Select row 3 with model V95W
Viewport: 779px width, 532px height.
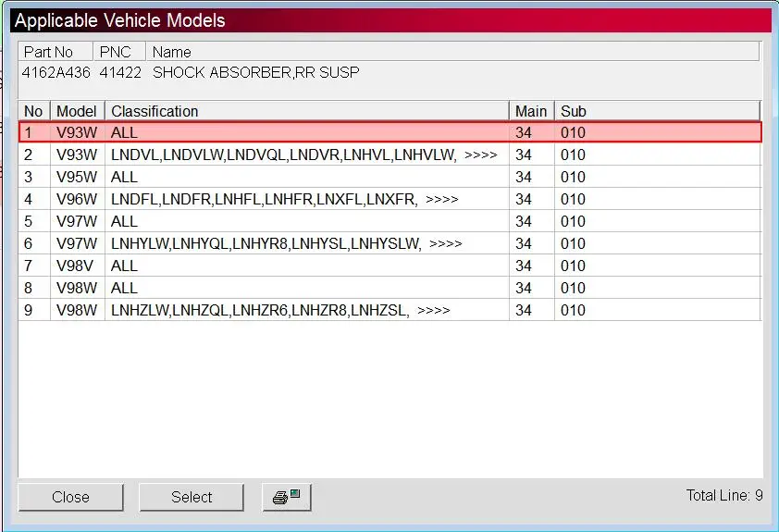pos(390,177)
